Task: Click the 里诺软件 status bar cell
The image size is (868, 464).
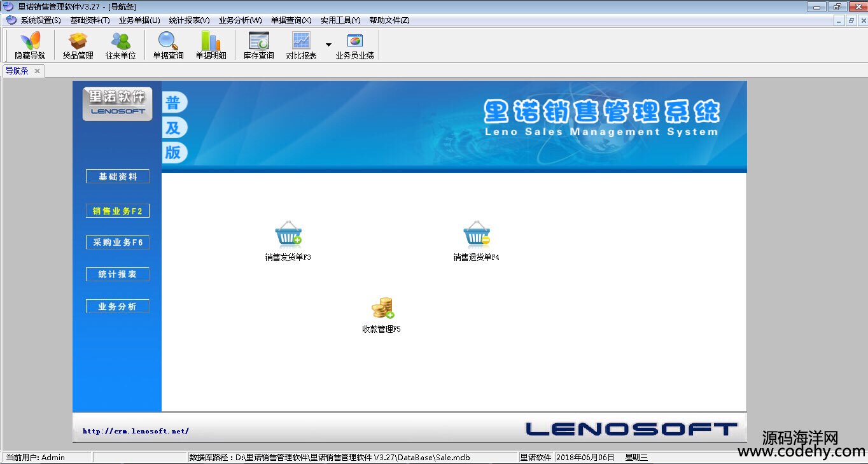Action: [536, 457]
